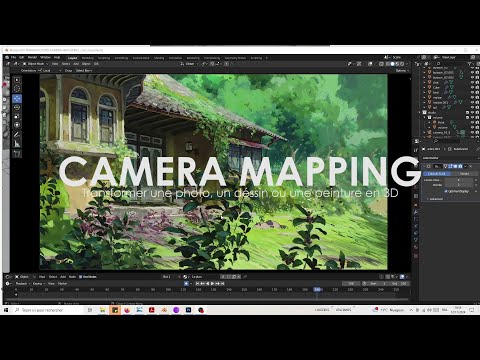
Task: Switch viewport to wireframe shading
Action: click(x=388, y=64)
